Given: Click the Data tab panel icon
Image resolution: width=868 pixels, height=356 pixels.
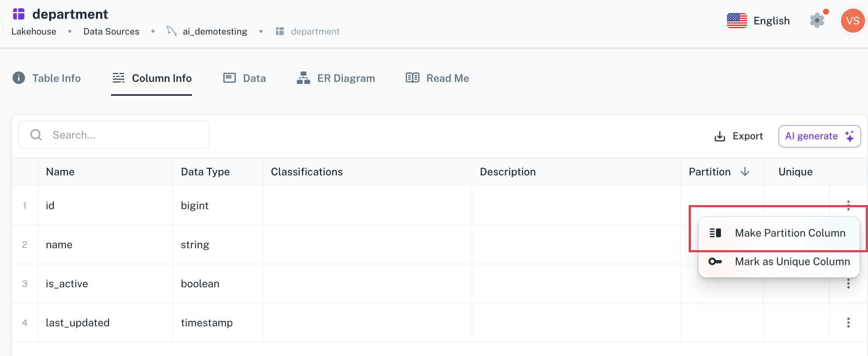Looking at the screenshot, I should (230, 78).
